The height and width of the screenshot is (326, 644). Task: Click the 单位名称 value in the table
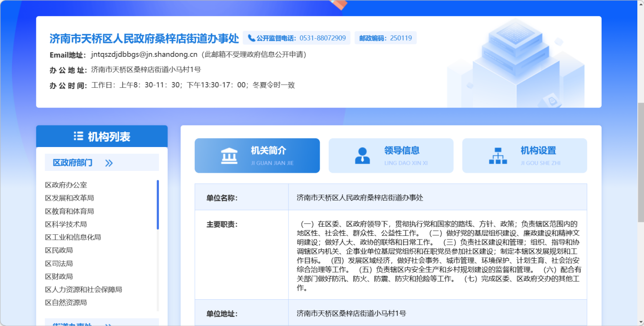click(x=360, y=197)
